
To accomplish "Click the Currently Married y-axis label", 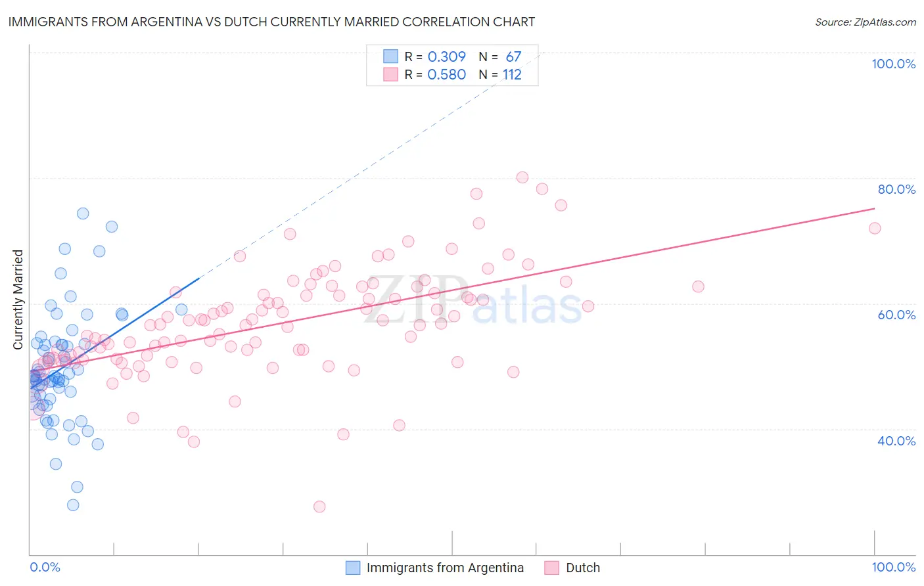I will [18, 300].
